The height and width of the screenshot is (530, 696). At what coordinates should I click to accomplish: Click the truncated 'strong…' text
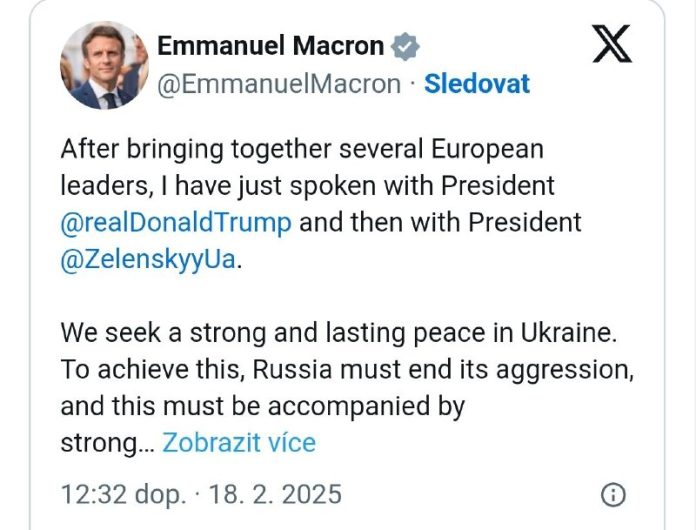coord(106,442)
